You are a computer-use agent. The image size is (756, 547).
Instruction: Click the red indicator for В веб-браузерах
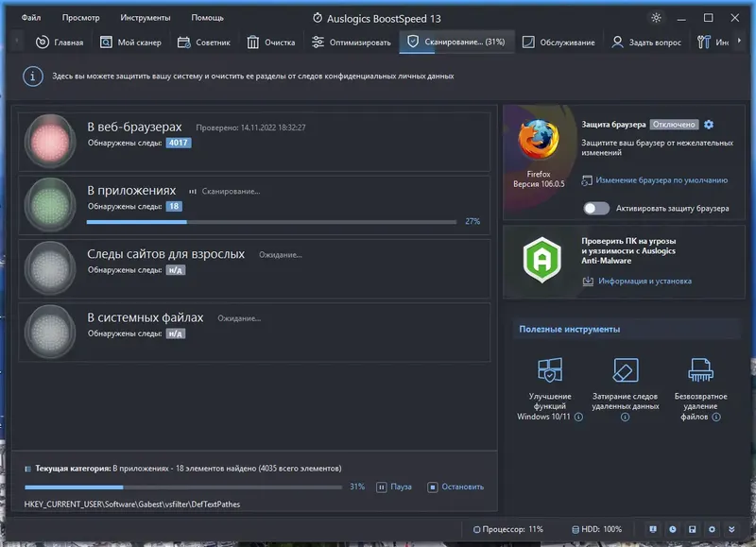pos(50,141)
